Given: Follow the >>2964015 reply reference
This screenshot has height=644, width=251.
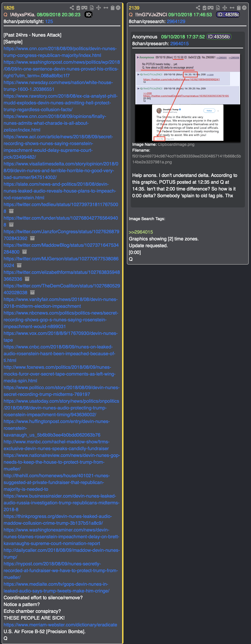Looking at the screenshot, I should click(141, 232).
